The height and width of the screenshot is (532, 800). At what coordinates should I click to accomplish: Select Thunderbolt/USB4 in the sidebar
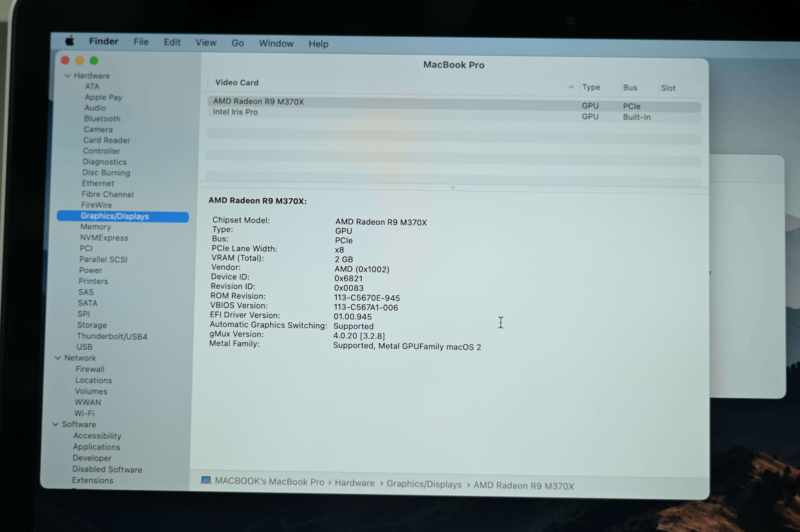(x=112, y=336)
